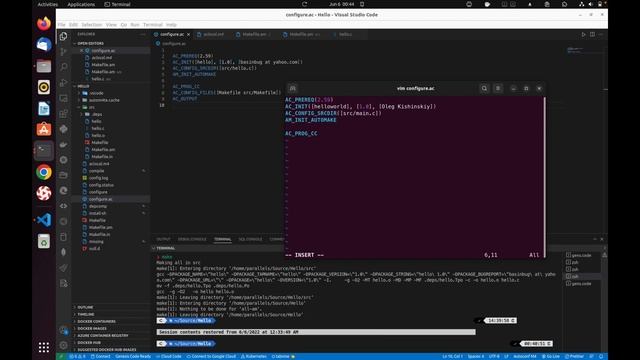Screen dimensions: 640x360
Task: Click the Split Editor icon
Action: (592, 34)
